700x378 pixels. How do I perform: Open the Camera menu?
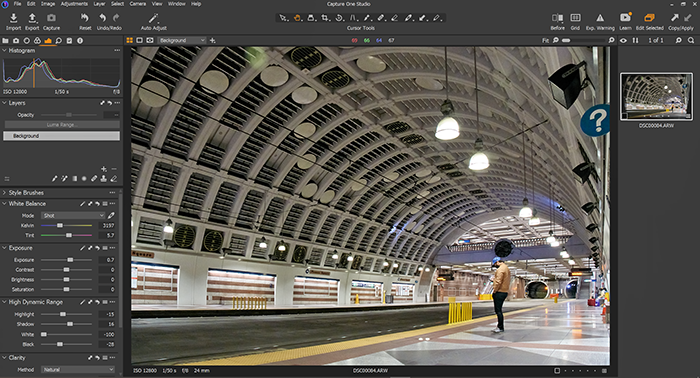click(138, 4)
